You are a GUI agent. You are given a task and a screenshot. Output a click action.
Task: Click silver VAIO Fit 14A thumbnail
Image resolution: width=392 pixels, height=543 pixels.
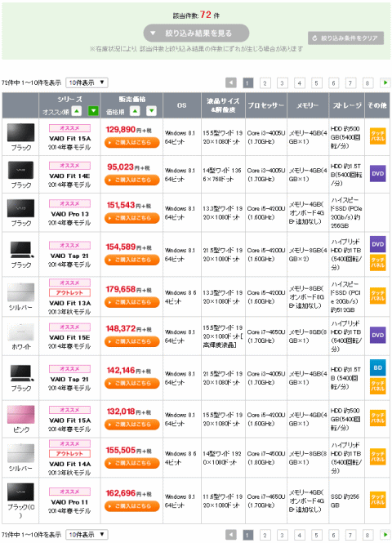pos(20,453)
